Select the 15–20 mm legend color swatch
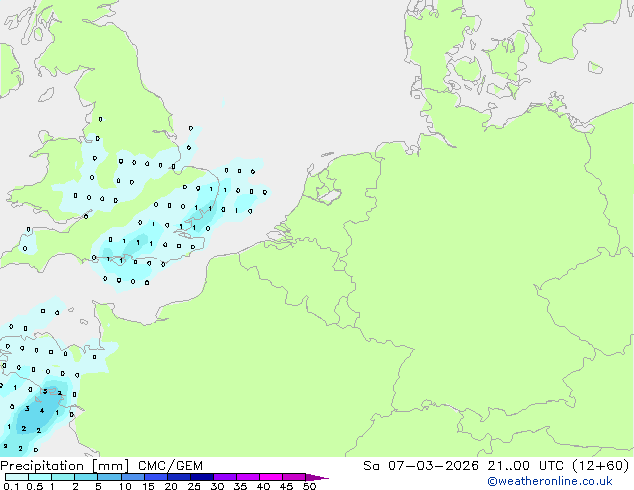This screenshot has width=634, height=490. click(x=155, y=477)
